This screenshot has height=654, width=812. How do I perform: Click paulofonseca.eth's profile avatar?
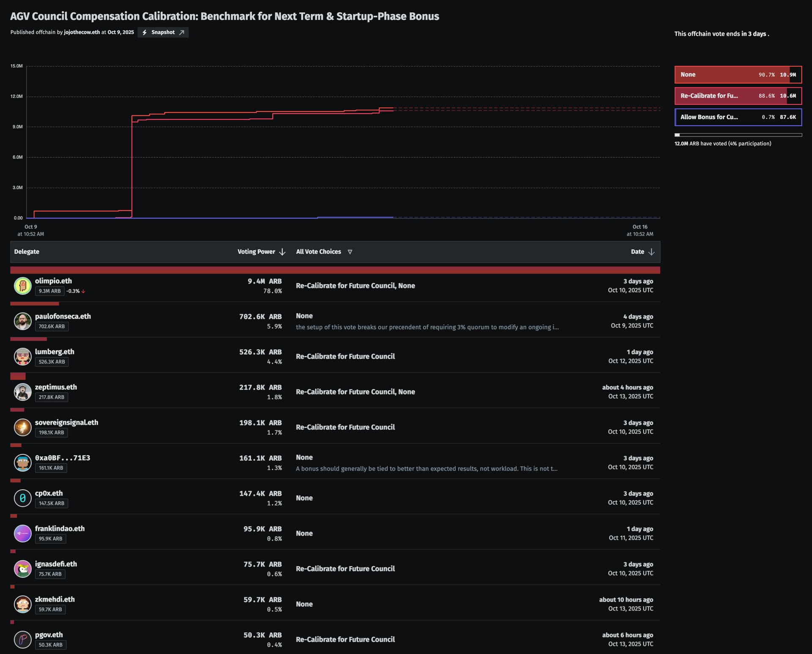click(x=22, y=321)
